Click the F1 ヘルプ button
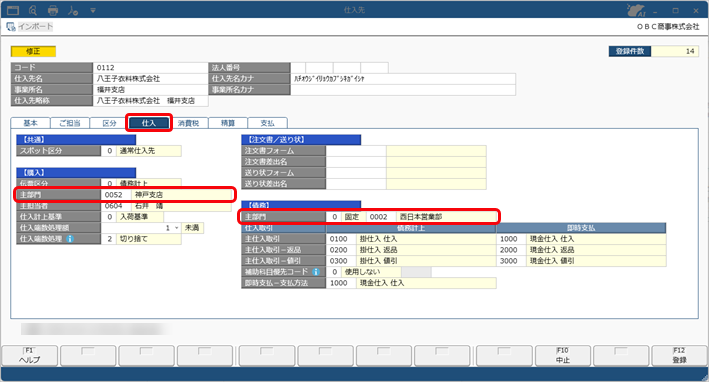 [29, 355]
